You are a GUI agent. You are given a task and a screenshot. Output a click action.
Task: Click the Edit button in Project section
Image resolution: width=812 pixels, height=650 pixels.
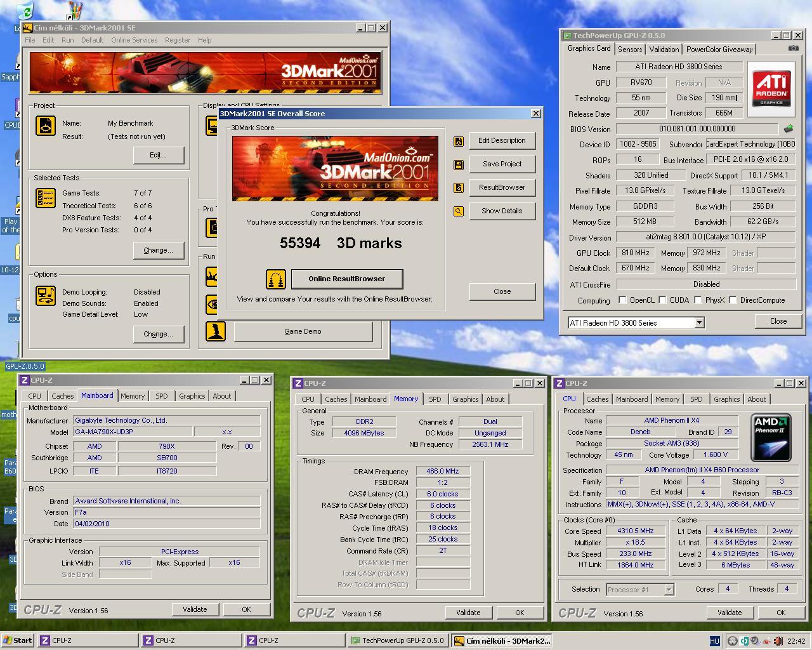tap(158, 156)
